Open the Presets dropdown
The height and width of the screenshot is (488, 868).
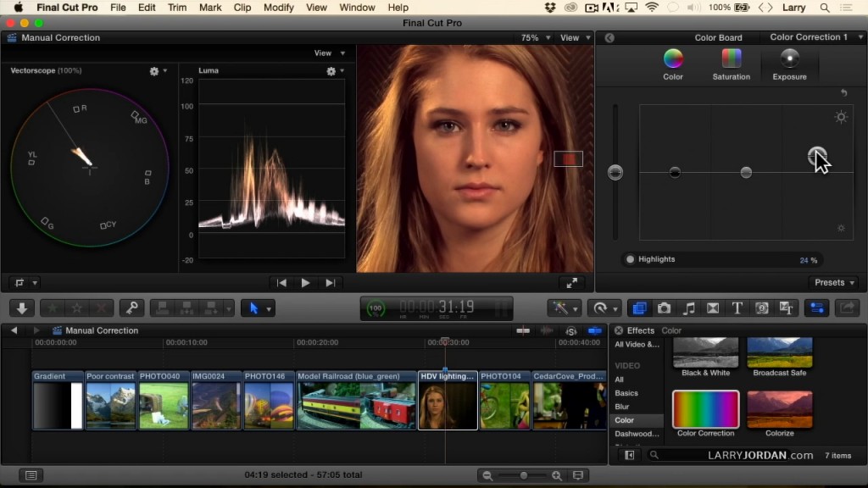[834, 282]
